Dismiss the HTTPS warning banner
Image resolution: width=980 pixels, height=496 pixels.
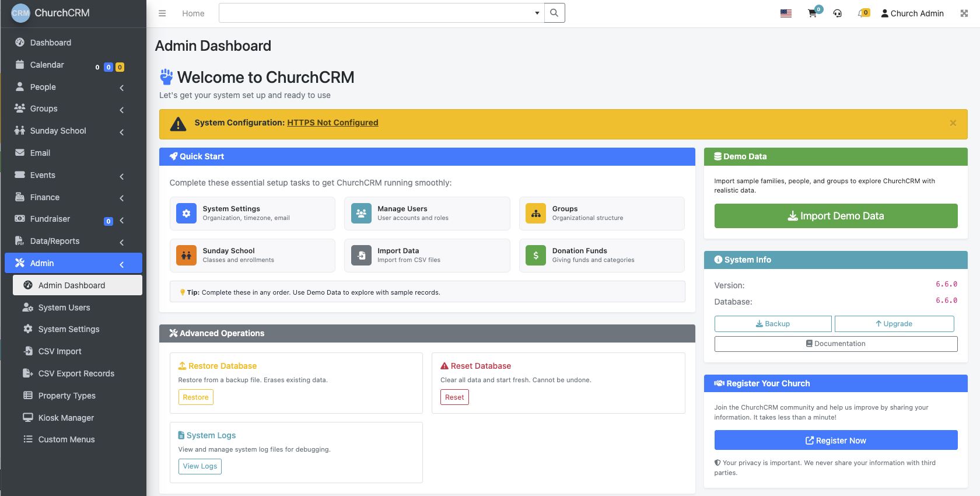pos(953,123)
